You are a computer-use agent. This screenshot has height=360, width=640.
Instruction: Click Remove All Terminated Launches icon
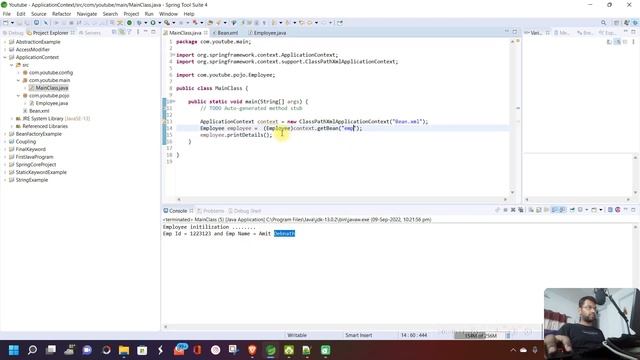(x=521, y=210)
